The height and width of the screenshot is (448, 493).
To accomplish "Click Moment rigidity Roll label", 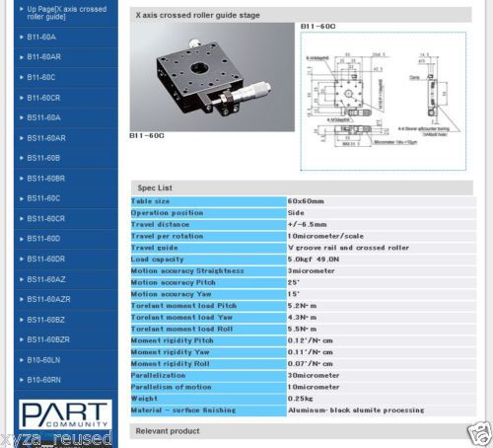I will coord(170,364).
